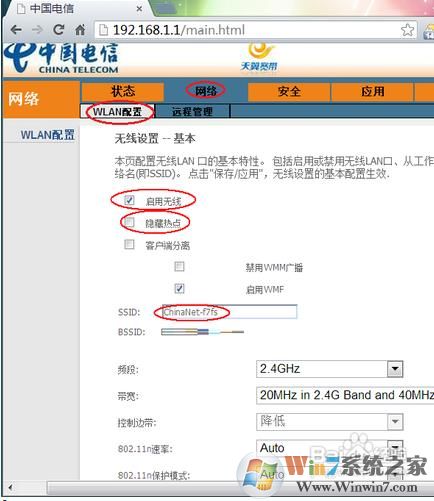Click the SSID field containing ChinaNet-f7fs
Screen dimensions: 434x501
230,312
